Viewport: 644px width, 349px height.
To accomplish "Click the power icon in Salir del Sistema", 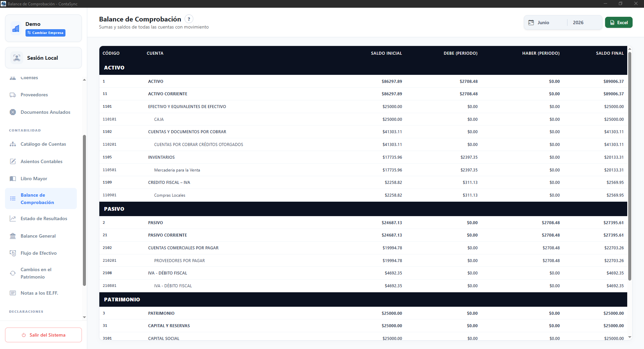I will (x=24, y=335).
